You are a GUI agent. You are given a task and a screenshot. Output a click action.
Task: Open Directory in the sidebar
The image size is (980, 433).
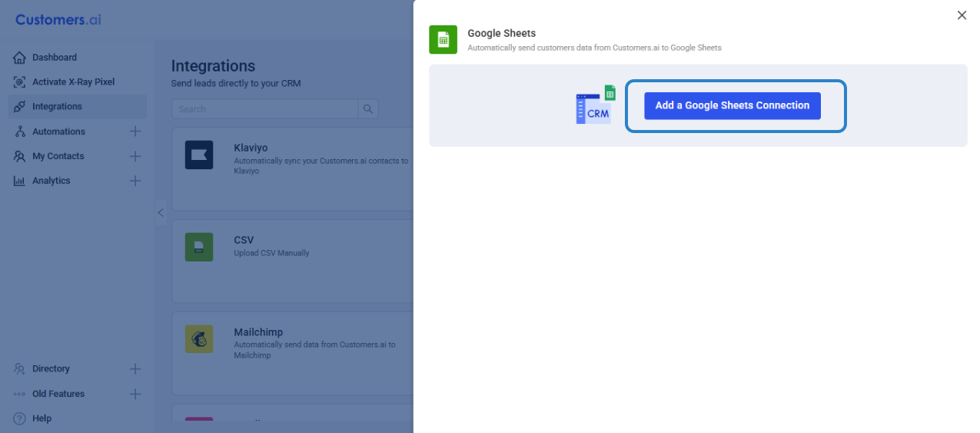pos(51,369)
